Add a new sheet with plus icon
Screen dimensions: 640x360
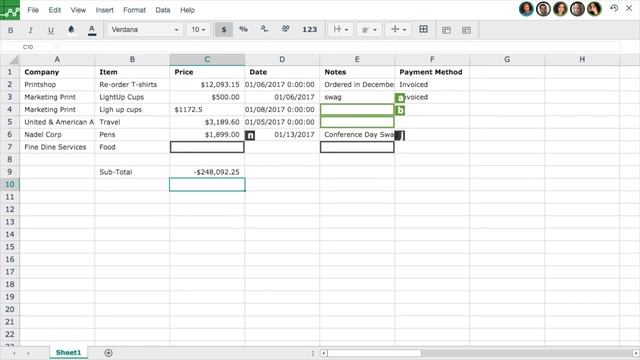pos(108,353)
